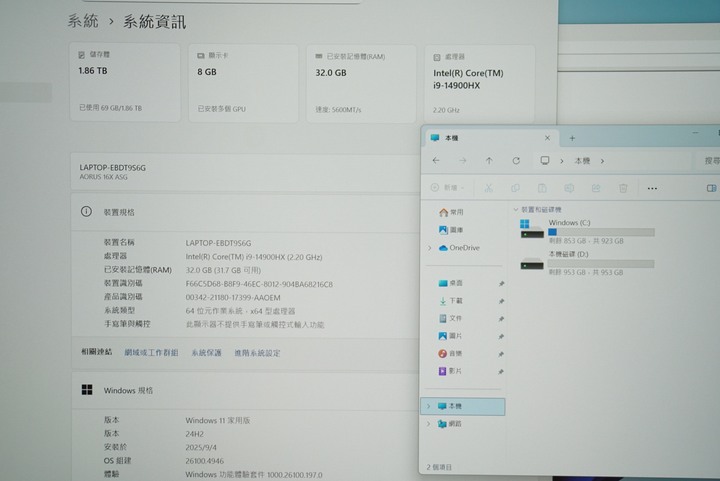Open the 進階系統設定 link
The height and width of the screenshot is (481, 720).
(257, 353)
